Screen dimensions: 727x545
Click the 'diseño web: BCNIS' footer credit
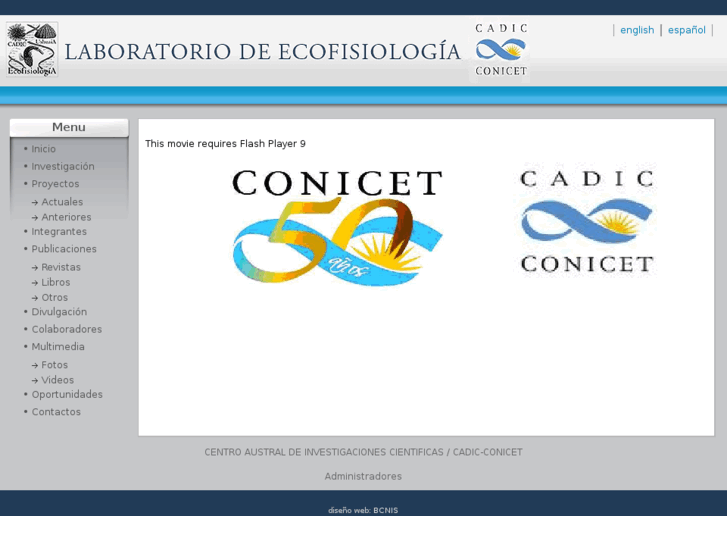(x=363, y=510)
